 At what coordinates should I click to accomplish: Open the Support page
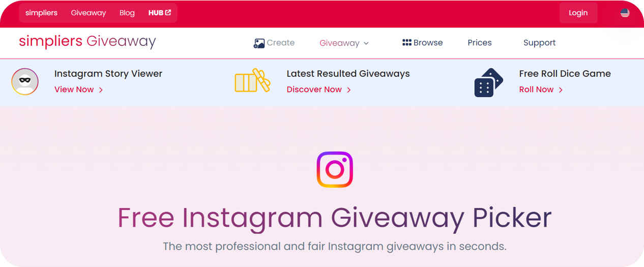pyautogui.click(x=539, y=43)
